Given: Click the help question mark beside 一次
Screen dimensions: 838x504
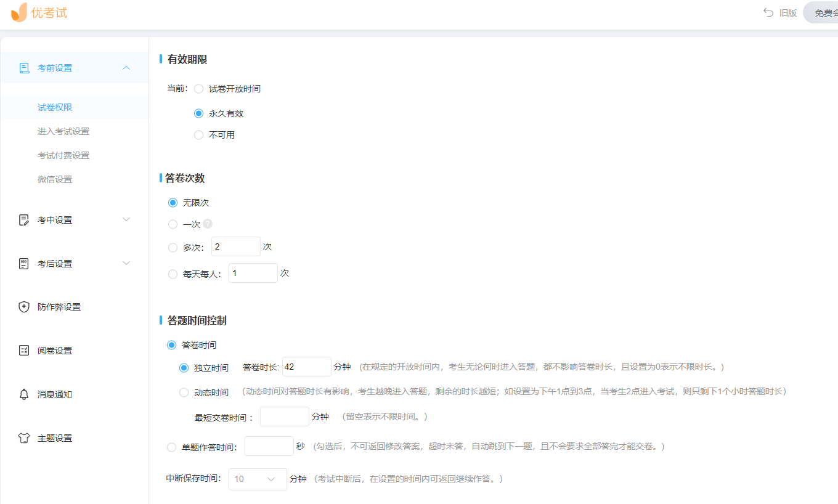Looking at the screenshot, I should 208,224.
